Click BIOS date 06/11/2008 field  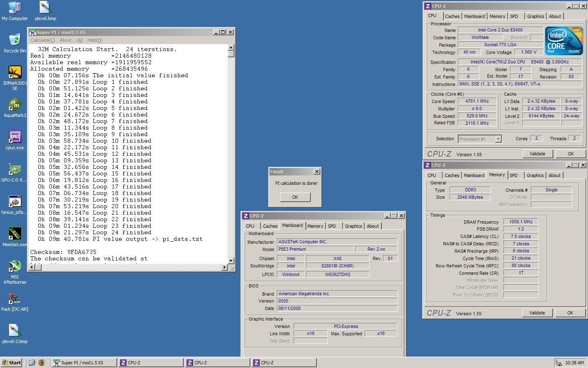point(337,308)
